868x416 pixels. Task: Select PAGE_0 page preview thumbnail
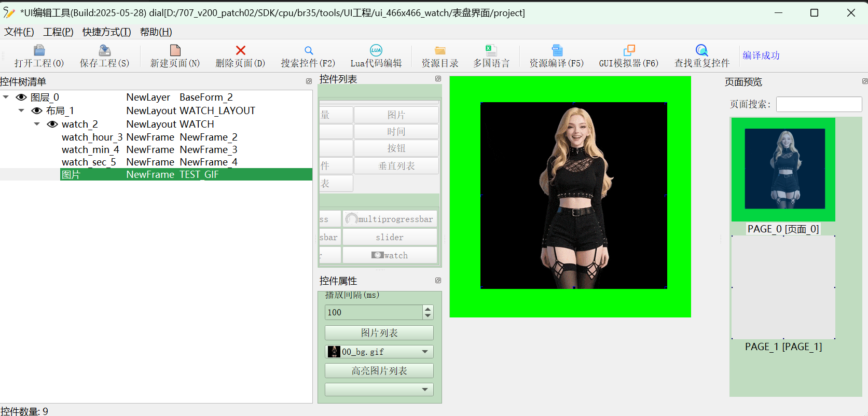click(x=783, y=170)
